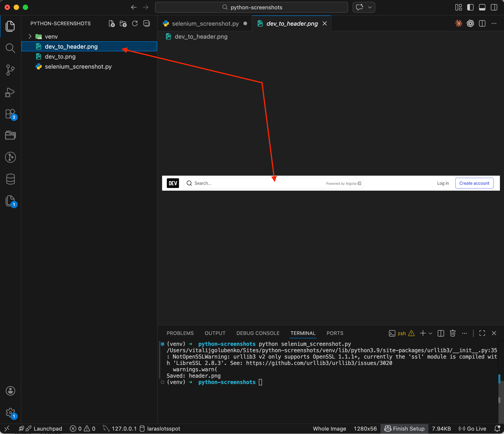Split the terminal

(440, 333)
